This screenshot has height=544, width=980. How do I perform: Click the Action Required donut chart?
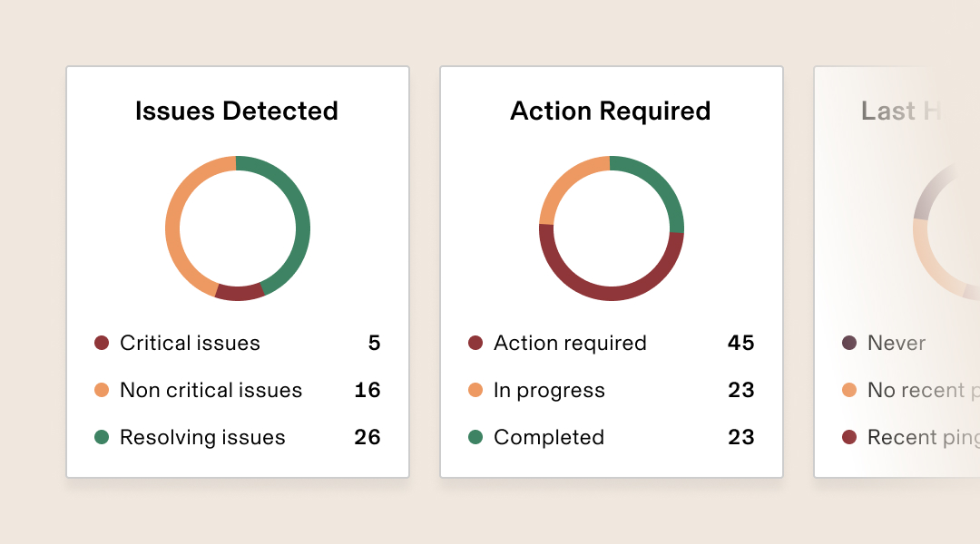coord(612,228)
